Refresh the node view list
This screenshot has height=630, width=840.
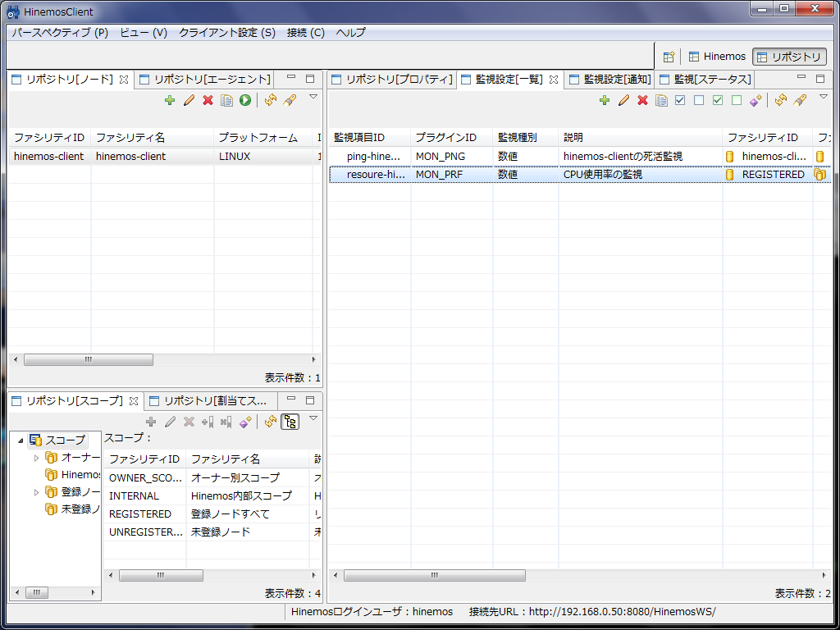(271, 100)
